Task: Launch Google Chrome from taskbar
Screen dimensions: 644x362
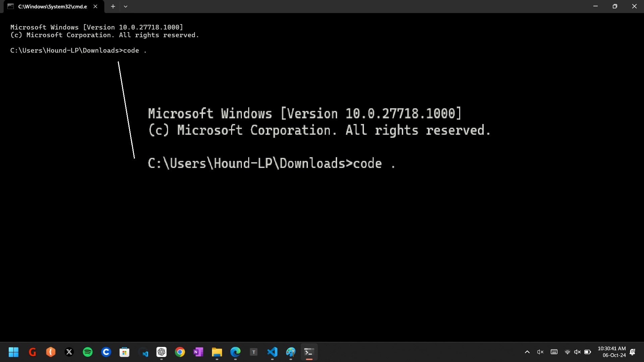Action: pyautogui.click(x=180, y=352)
